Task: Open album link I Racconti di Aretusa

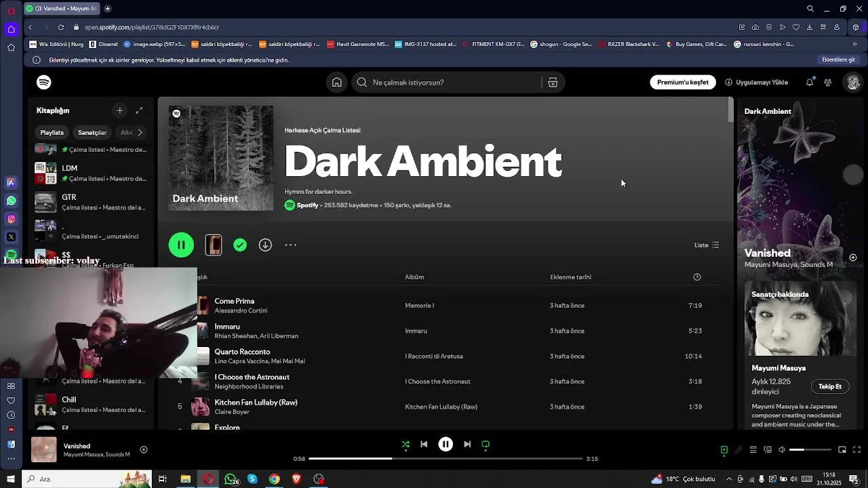Action: click(434, 356)
